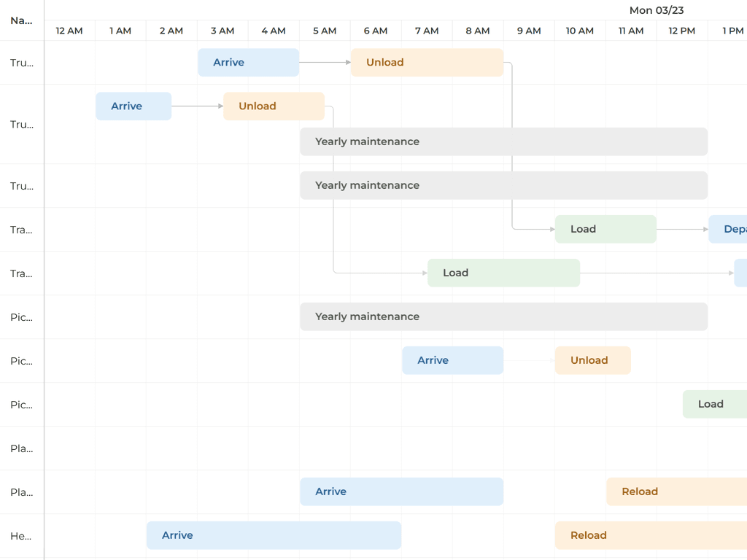
Task: Select the Load bar beginning near 7 AM
Action: click(x=503, y=273)
